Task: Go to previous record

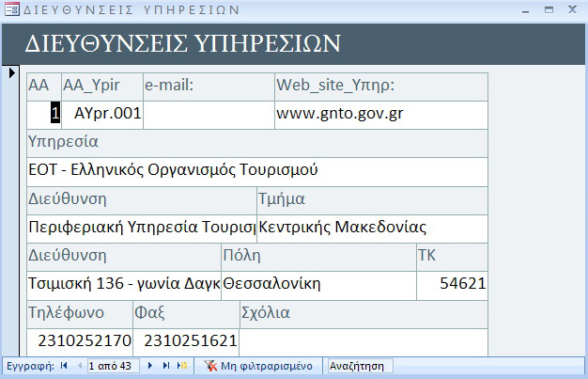Action: point(77,365)
